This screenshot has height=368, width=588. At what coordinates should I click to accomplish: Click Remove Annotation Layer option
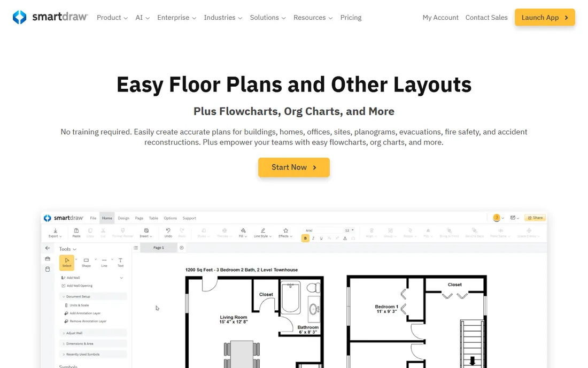pos(86,321)
